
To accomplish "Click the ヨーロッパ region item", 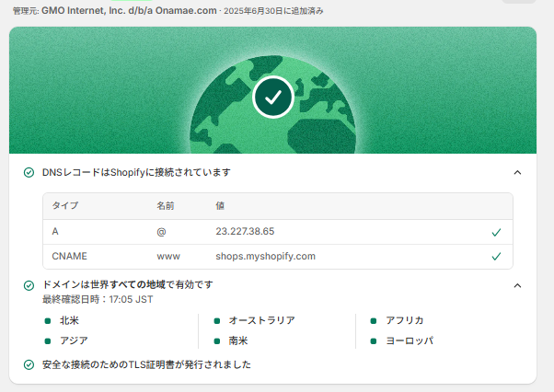I will pos(409,340).
